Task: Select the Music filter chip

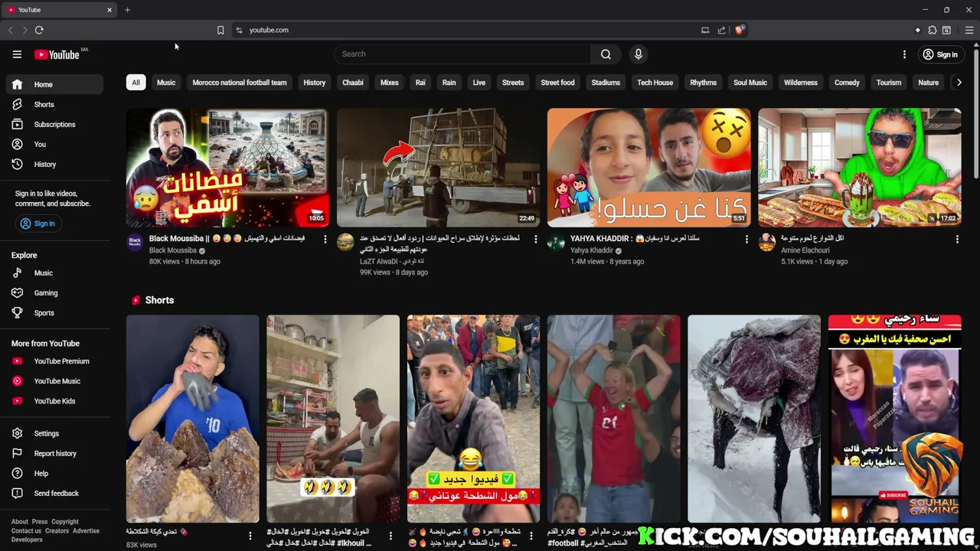Action: click(166, 83)
